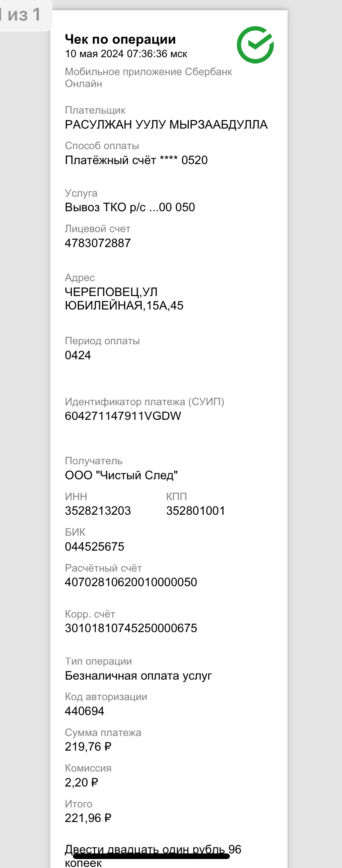The height and width of the screenshot is (868, 342).
Task: Click the page counter showing "из 1"
Action: coord(23,15)
